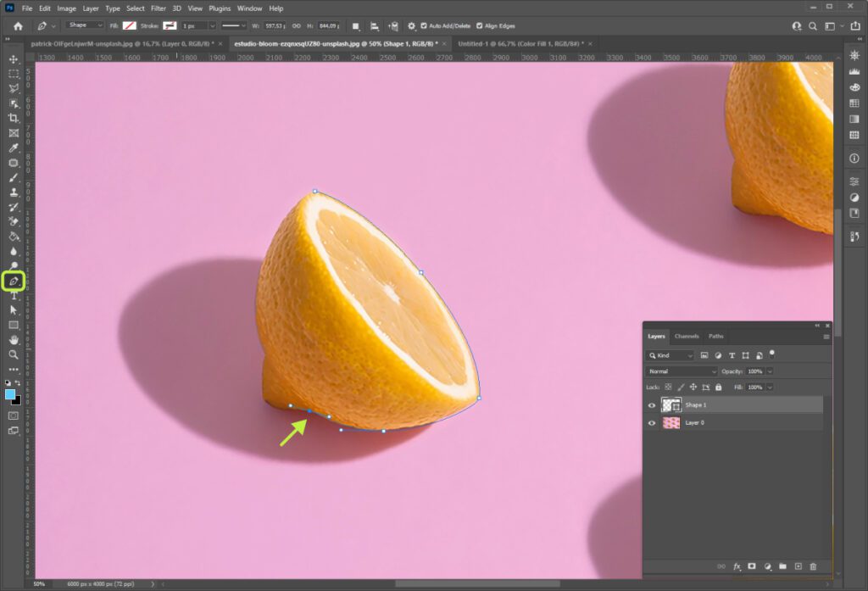Toggle Auto Add/Delete checkbox
The image size is (868, 591).
click(x=424, y=26)
